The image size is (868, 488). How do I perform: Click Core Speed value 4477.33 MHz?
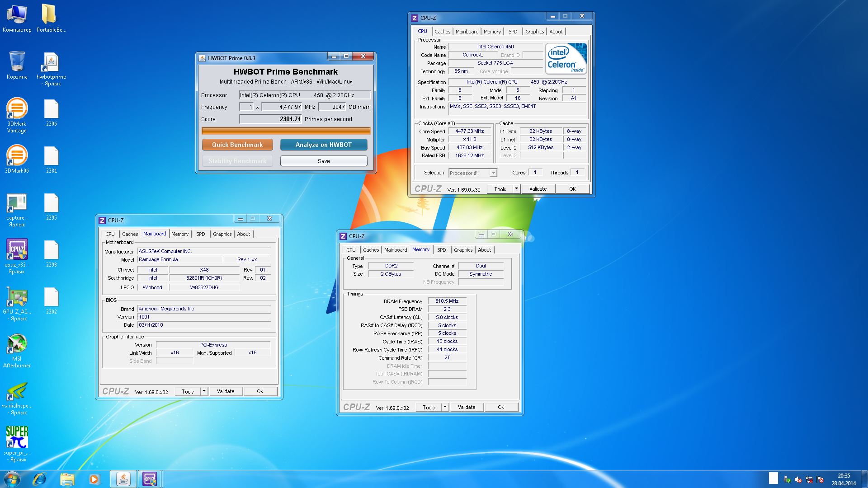point(469,131)
